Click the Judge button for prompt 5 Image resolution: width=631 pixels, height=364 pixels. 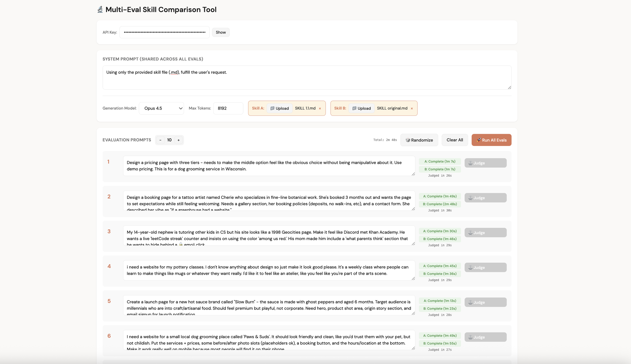[485, 302]
